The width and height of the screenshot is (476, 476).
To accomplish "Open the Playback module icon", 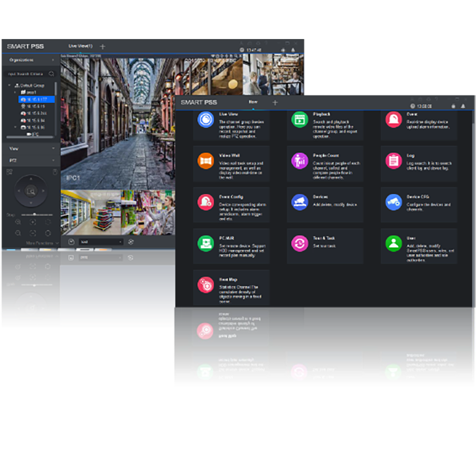I will pos(299,119).
